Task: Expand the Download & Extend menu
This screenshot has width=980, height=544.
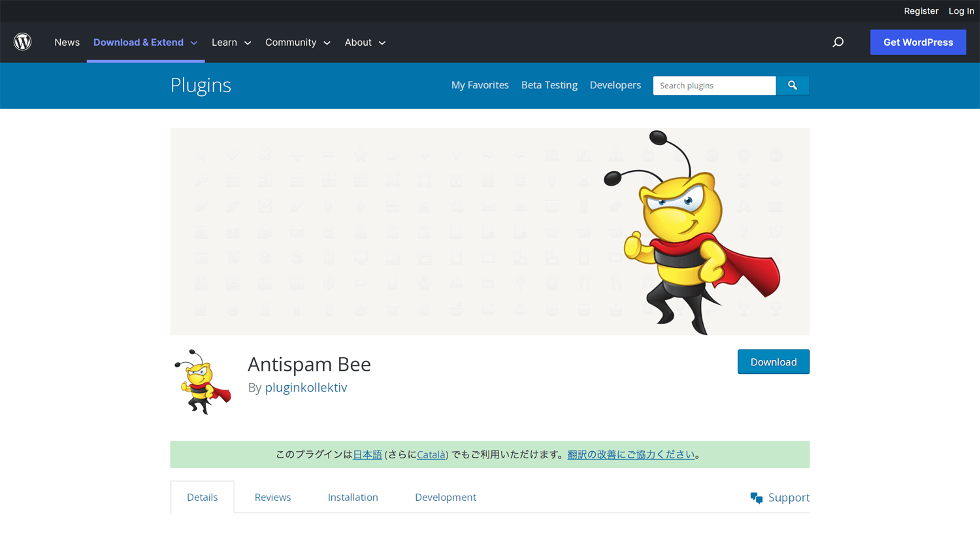Action: [x=145, y=42]
